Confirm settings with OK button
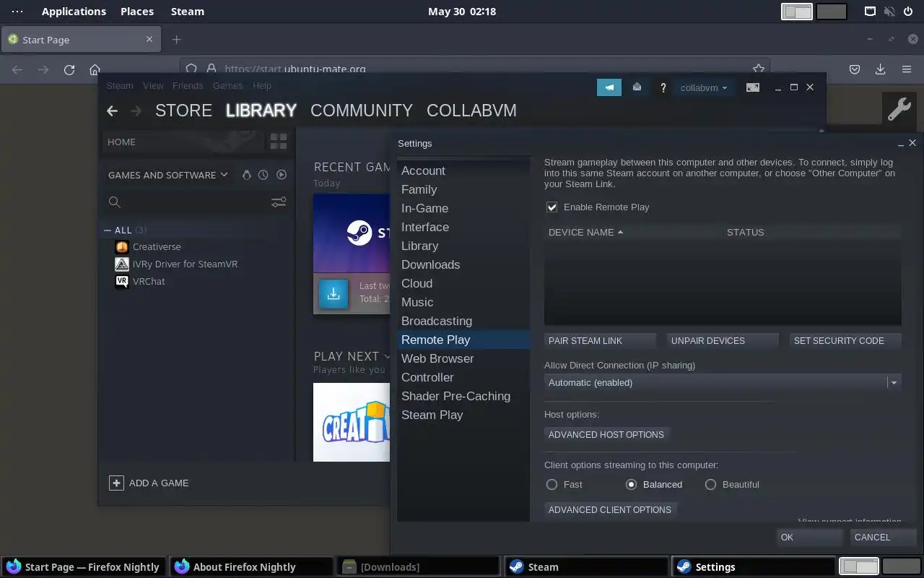The width and height of the screenshot is (924, 578). 809,537
